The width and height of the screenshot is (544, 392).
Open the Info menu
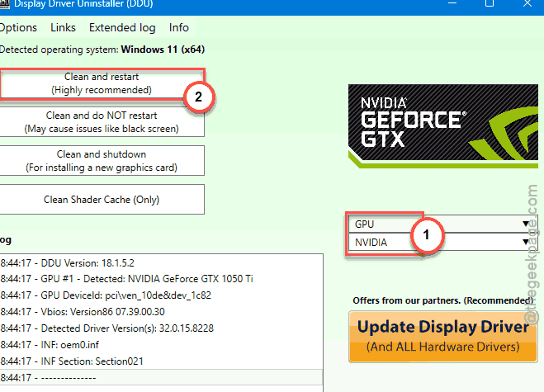(x=179, y=27)
